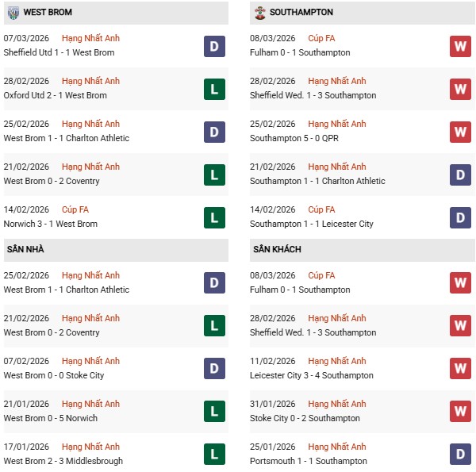Click the L badge for Oxford Utd match

[214, 89]
